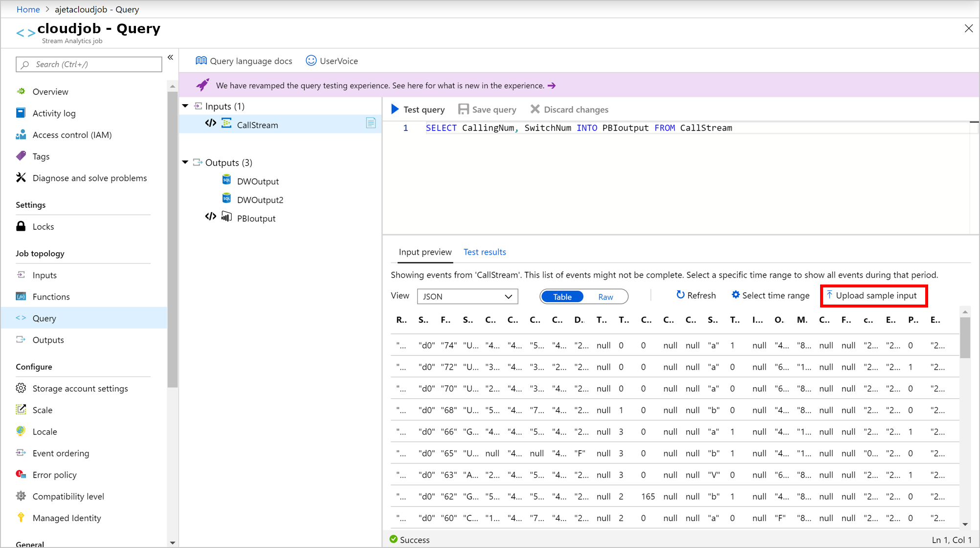Viewport: 980px width, 548px height.
Task: Click the Discard changes X icon
Action: [535, 109]
